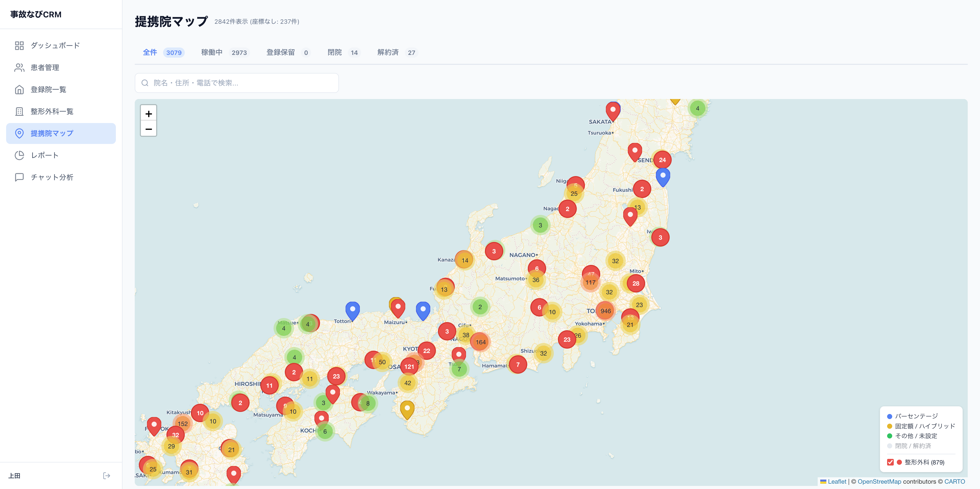Select the 解約済 tab
Viewport: 980px width, 489px height.
(x=388, y=53)
